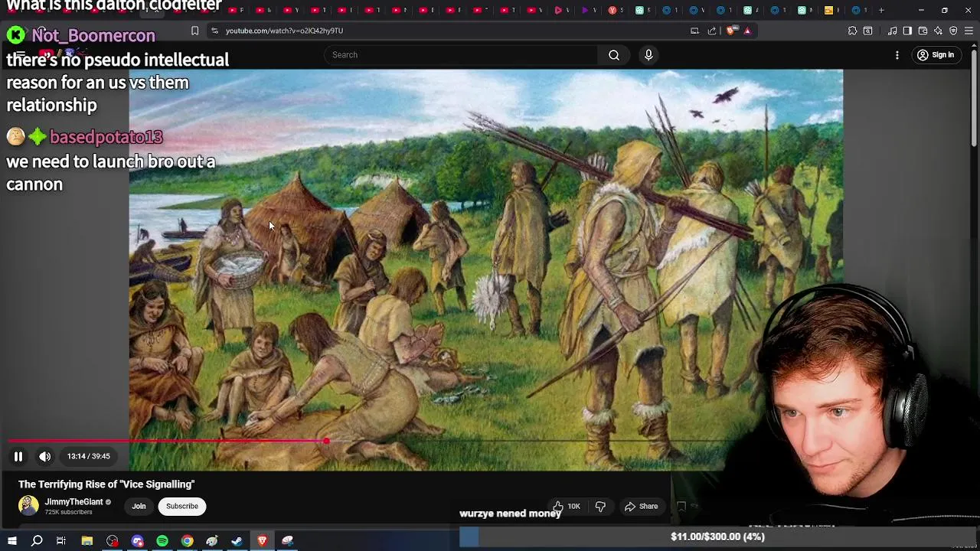Open Brave Wallet icon
Image resolution: width=980 pixels, height=551 pixels.
click(x=923, y=31)
